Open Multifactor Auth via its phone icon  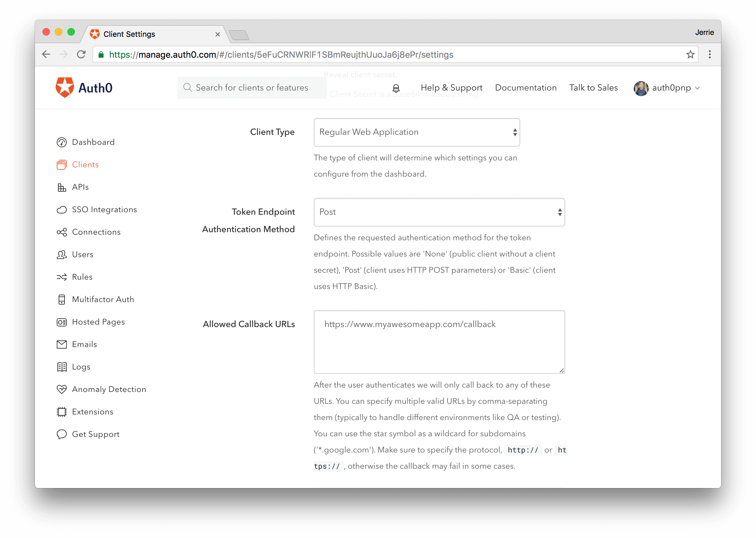[x=61, y=300]
